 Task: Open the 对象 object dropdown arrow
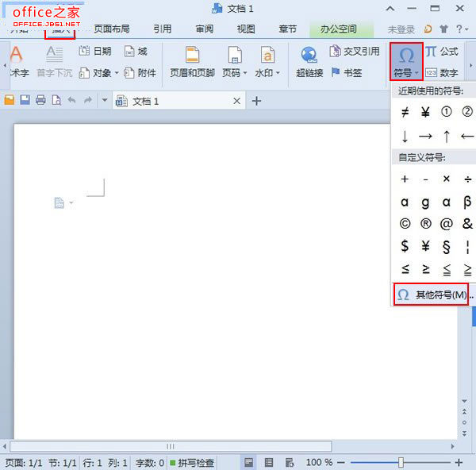(117, 73)
